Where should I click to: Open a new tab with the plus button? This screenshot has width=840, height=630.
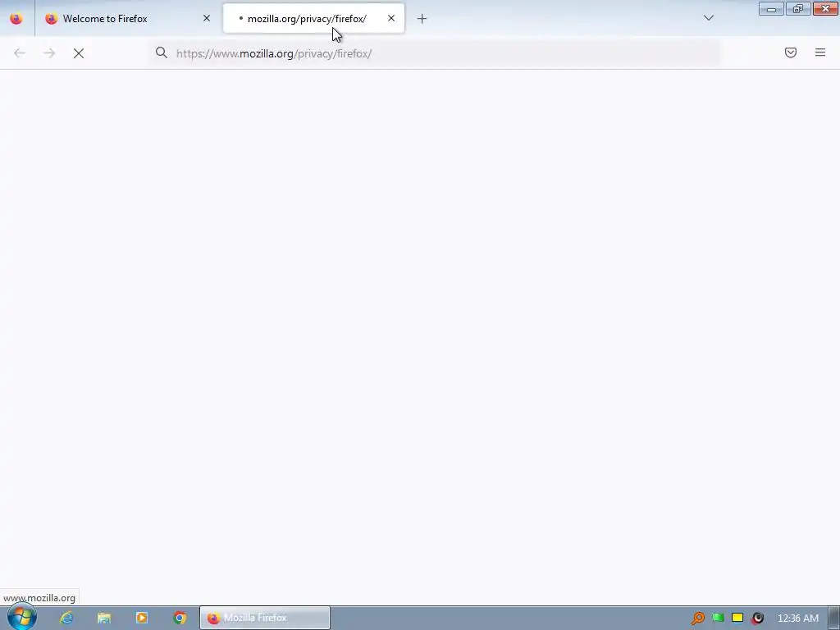point(422,19)
